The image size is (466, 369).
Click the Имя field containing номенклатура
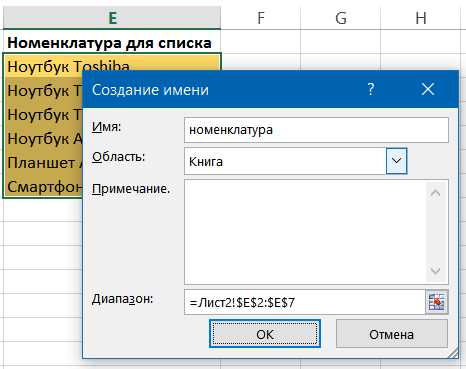click(316, 130)
